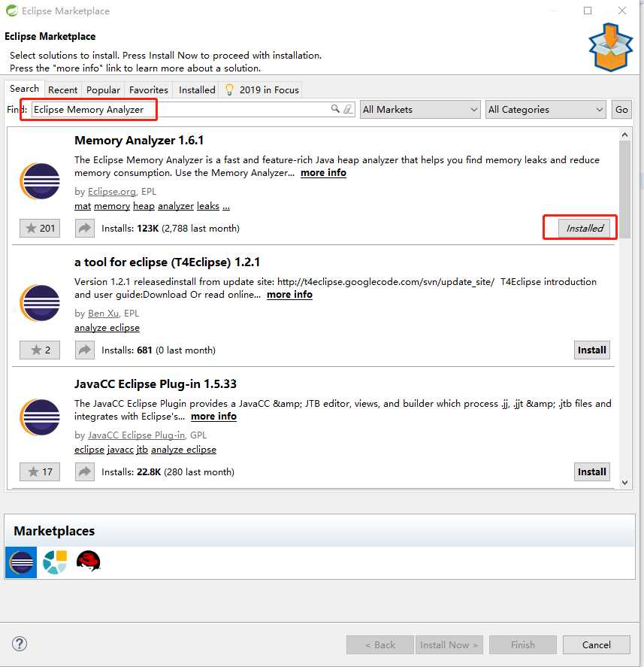Click the 'memory' tag link
This screenshot has width=644, height=667.
click(x=112, y=206)
